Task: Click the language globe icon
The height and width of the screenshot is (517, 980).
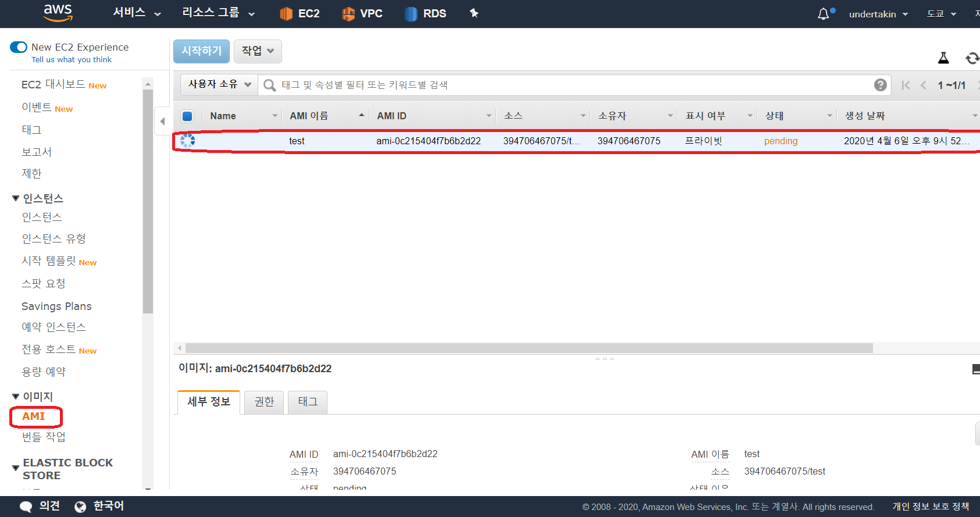Action: pos(80,507)
